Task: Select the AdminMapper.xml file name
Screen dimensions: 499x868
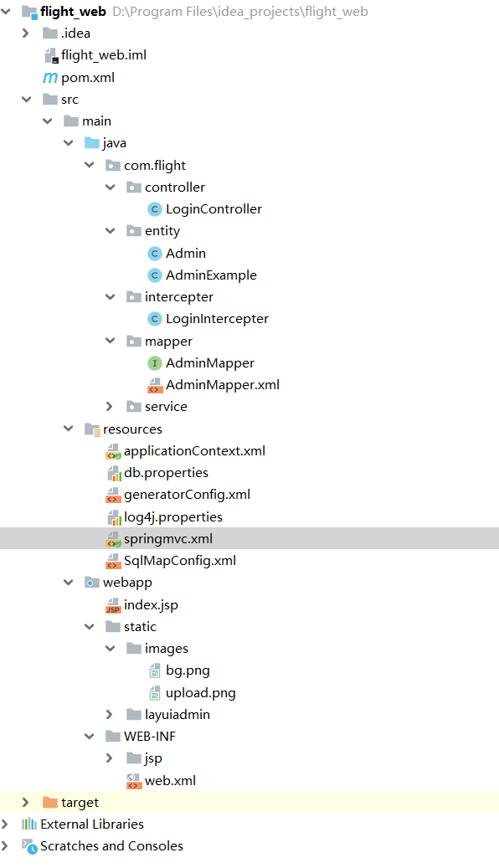Action: 223,385
